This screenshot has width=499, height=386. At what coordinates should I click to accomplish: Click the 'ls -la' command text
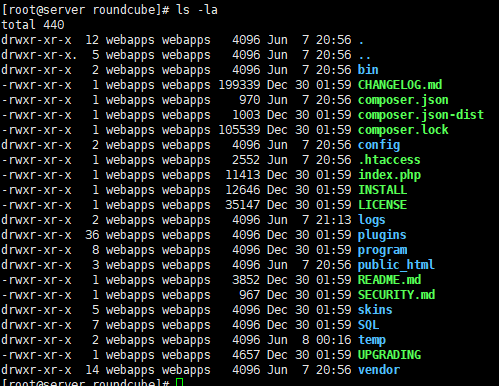tap(197, 10)
